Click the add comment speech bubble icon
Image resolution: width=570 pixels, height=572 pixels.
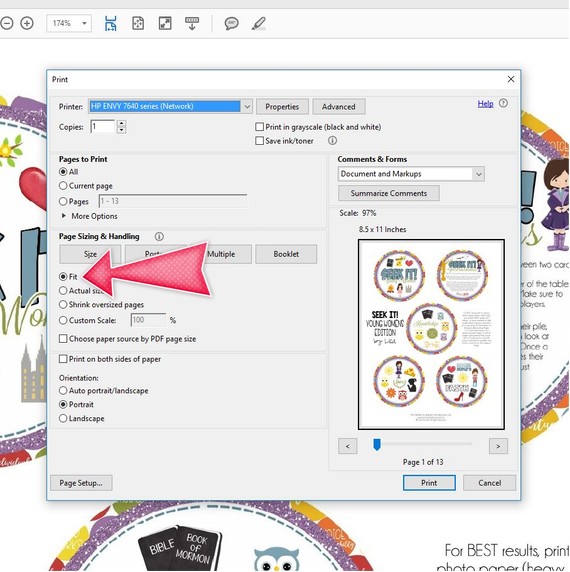click(x=231, y=23)
